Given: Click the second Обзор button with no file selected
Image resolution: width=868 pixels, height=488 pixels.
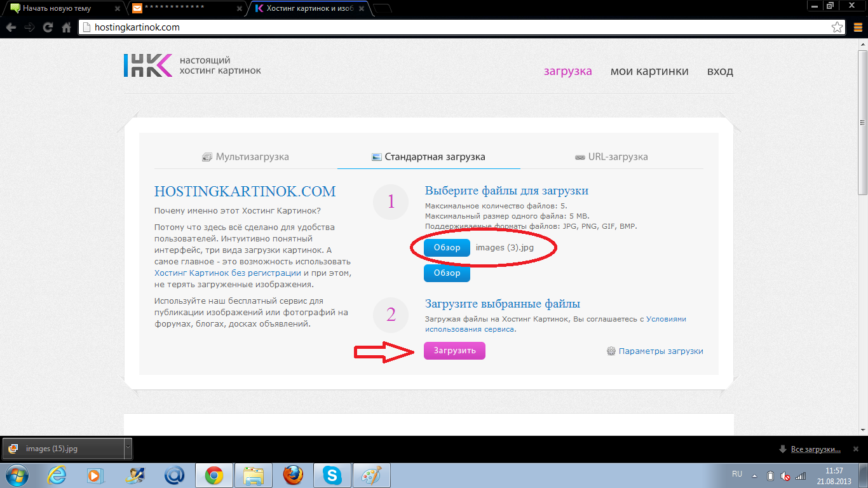Looking at the screenshot, I should pyautogui.click(x=447, y=273).
